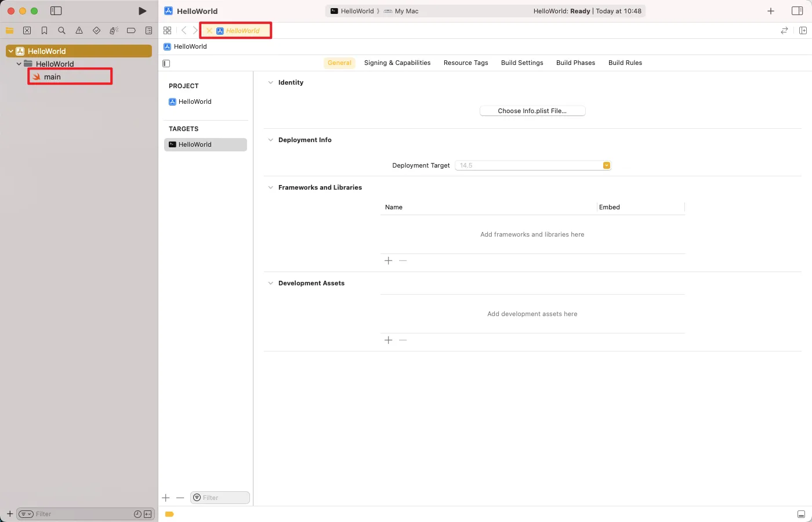Run the HelloWorld scheme with play button
This screenshot has width=812, height=522.
pyautogui.click(x=142, y=11)
